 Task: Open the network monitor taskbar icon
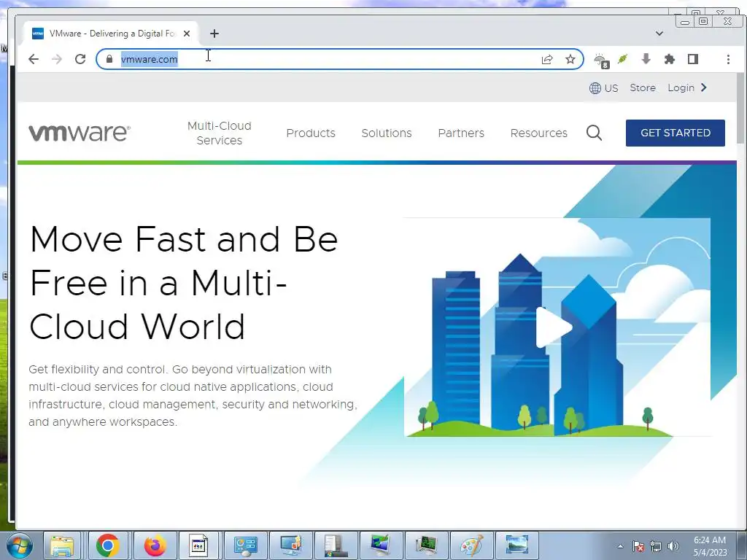coord(381,545)
